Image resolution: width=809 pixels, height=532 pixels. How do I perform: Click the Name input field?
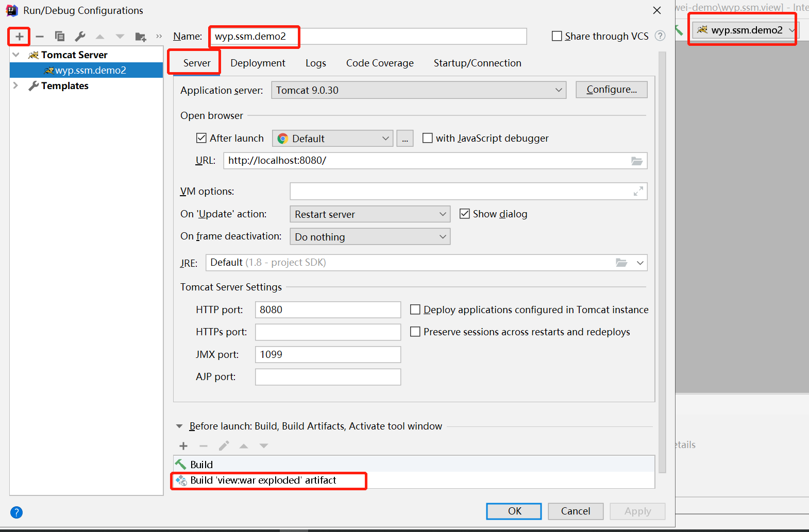click(x=368, y=36)
